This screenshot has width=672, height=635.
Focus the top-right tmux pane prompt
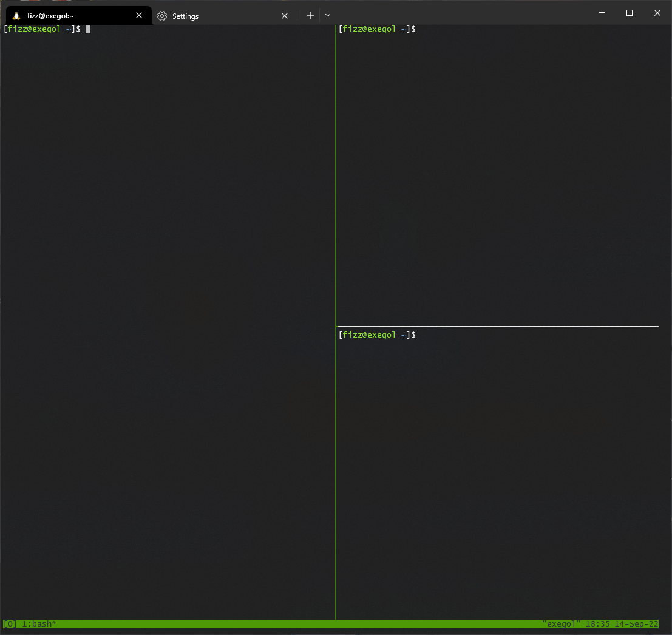[377, 29]
